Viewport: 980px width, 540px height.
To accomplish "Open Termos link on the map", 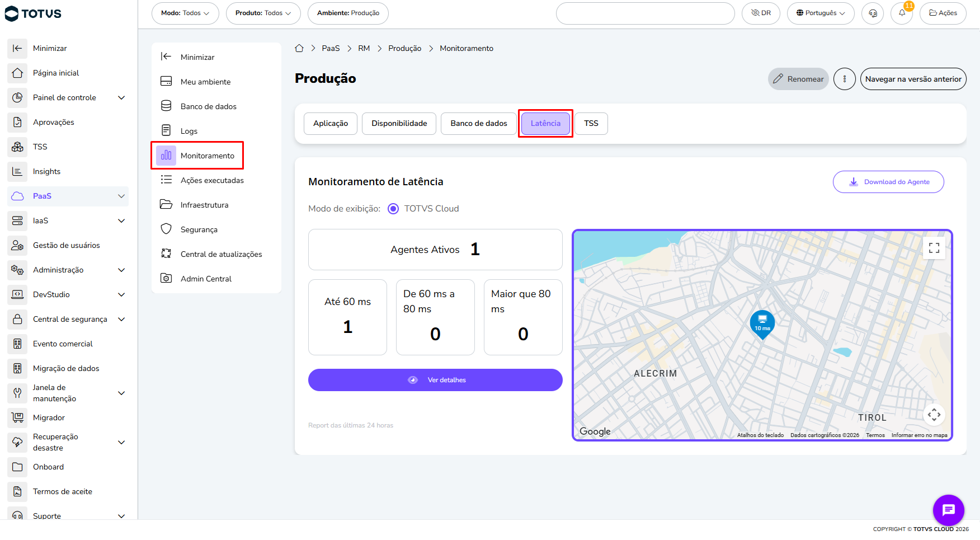I will (x=875, y=435).
